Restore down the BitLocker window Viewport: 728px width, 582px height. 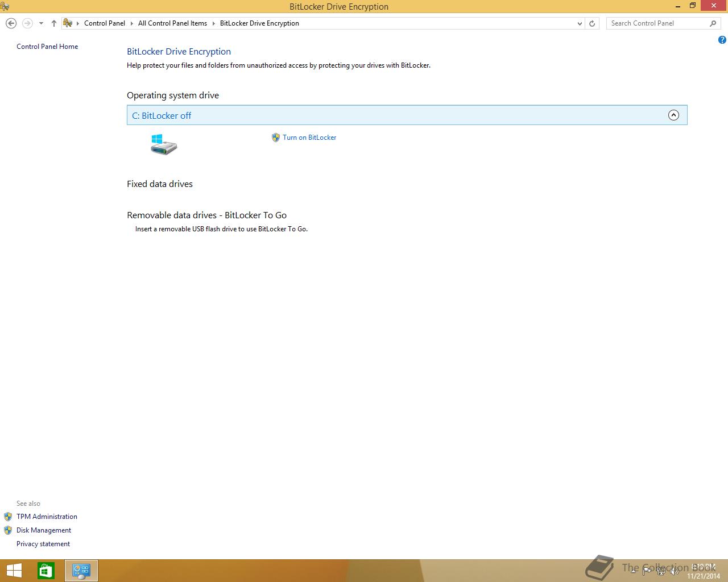[x=693, y=6]
